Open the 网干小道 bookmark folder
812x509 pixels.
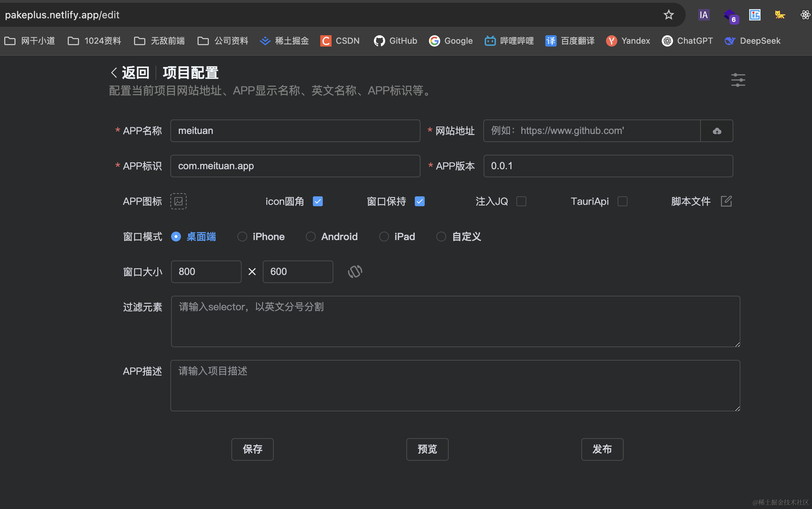[x=30, y=41]
